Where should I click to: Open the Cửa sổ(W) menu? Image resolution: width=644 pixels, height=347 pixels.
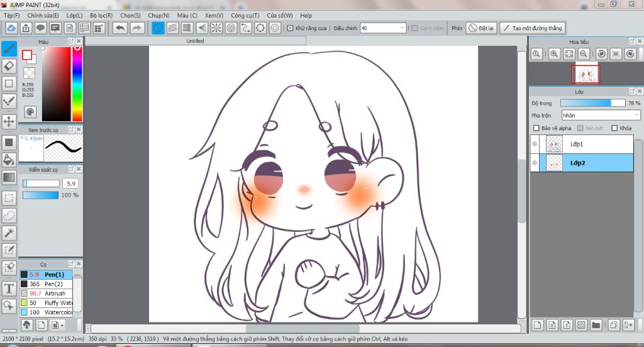(280, 15)
